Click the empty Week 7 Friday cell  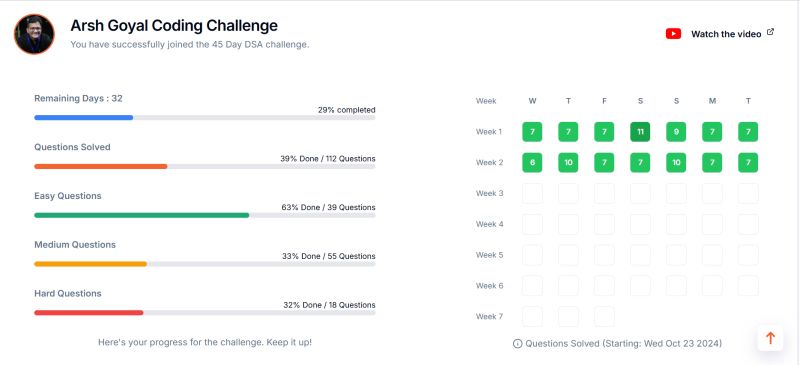pyautogui.click(x=604, y=317)
